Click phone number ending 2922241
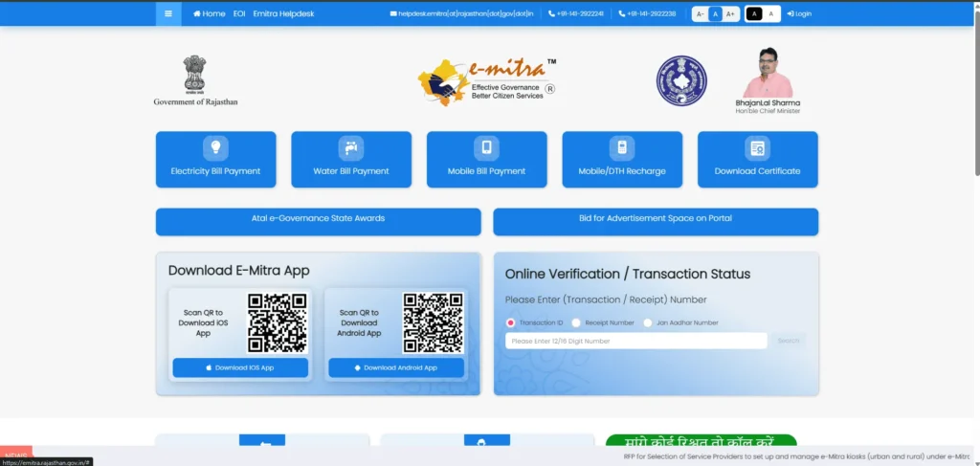980x466 pixels. [575, 13]
